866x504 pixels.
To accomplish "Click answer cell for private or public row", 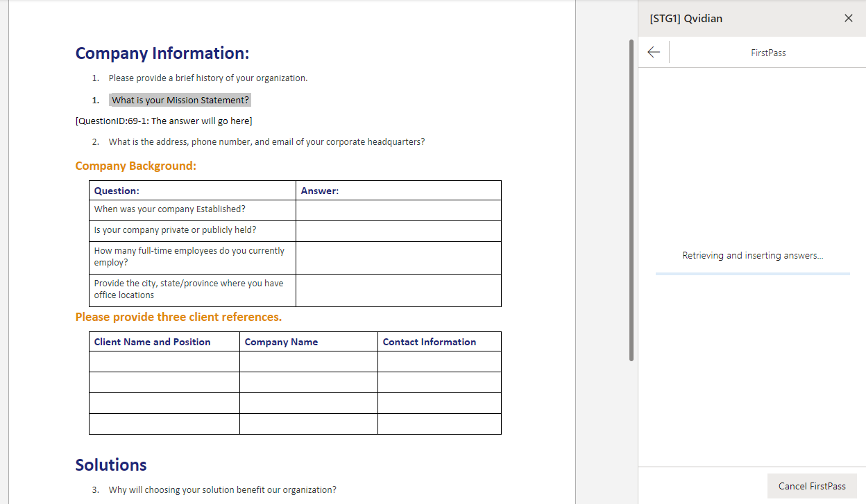I will [398, 231].
